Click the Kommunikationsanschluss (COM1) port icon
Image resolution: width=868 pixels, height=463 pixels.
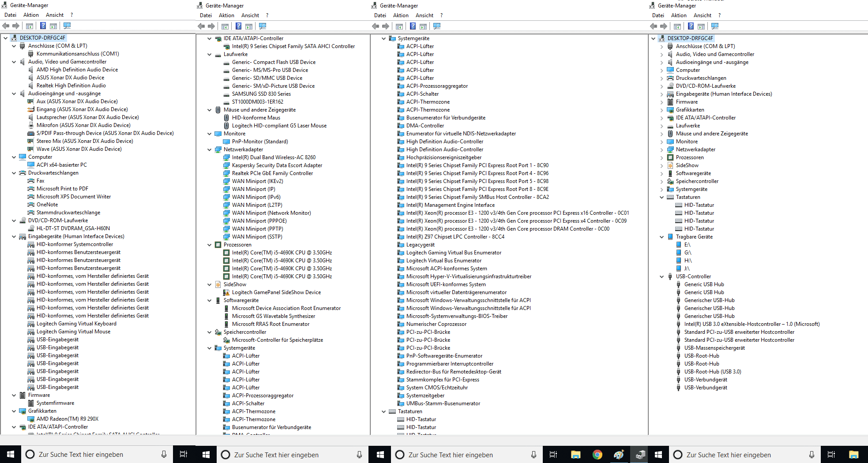31,54
